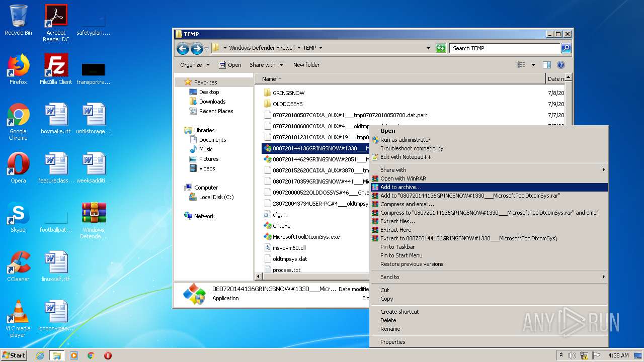Toggle the preview pane icon

547,65
